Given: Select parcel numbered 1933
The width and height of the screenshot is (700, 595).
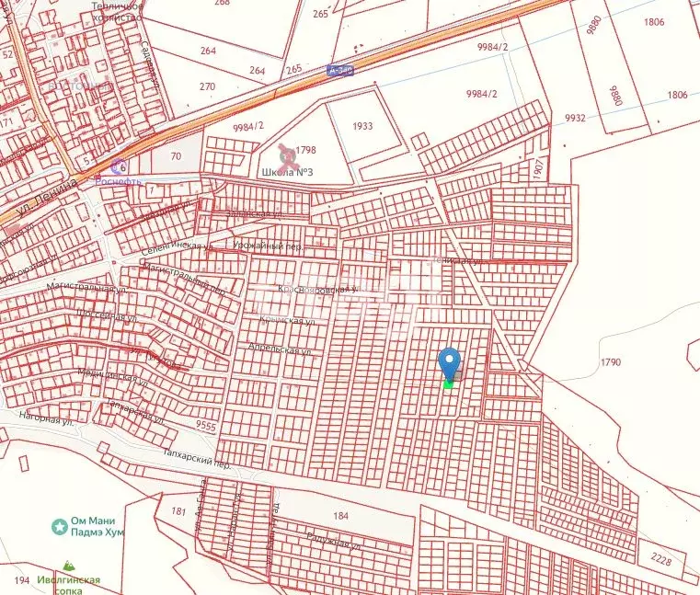Looking at the screenshot, I should click(x=362, y=126).
